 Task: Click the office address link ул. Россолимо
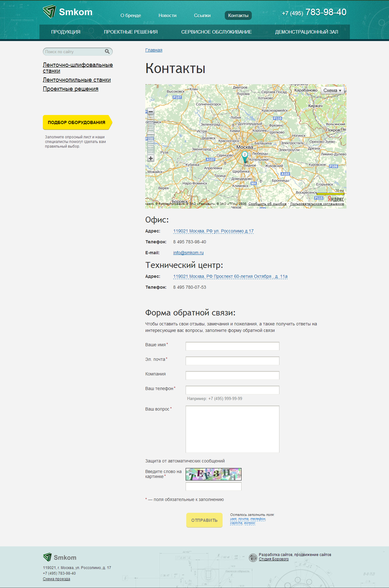tap(213, 231)
